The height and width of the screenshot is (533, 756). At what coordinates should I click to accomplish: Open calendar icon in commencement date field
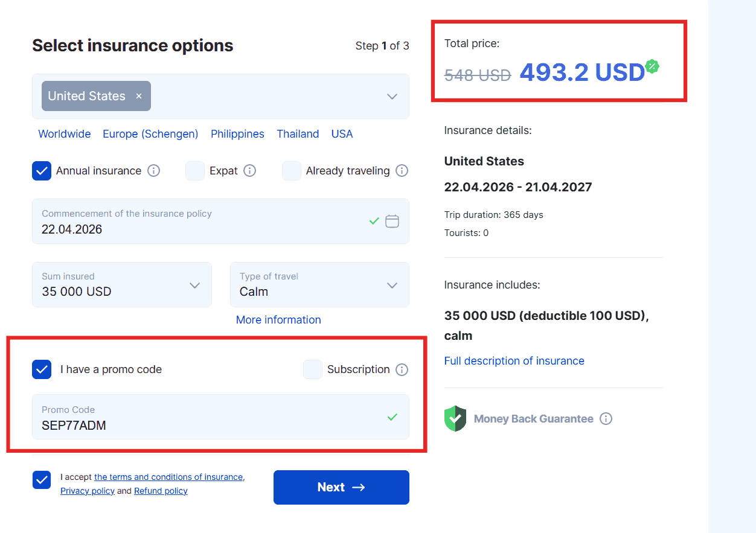(392, 222)
